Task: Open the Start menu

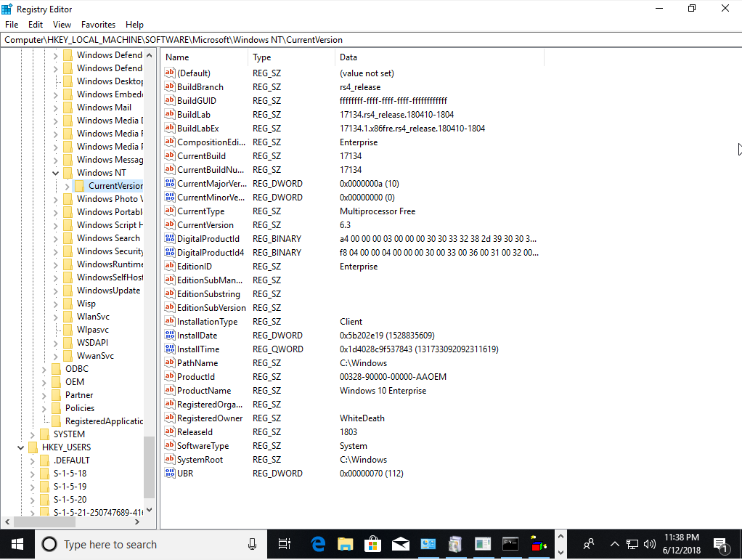Action: (x=17, y=544)
